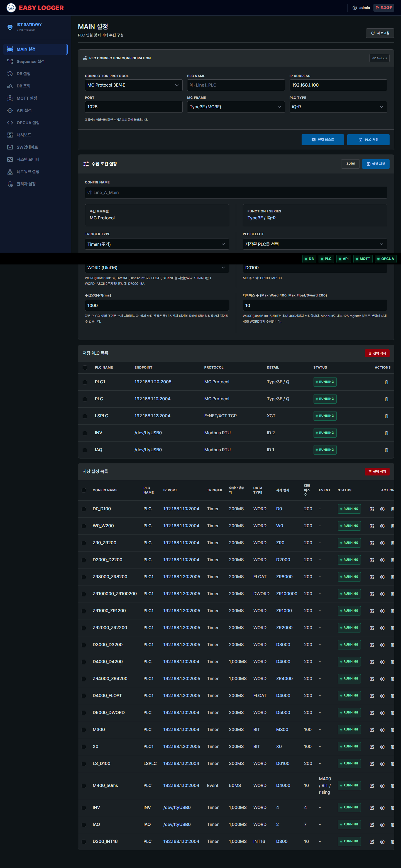Click the MQTT status indicator

[363, 259]
